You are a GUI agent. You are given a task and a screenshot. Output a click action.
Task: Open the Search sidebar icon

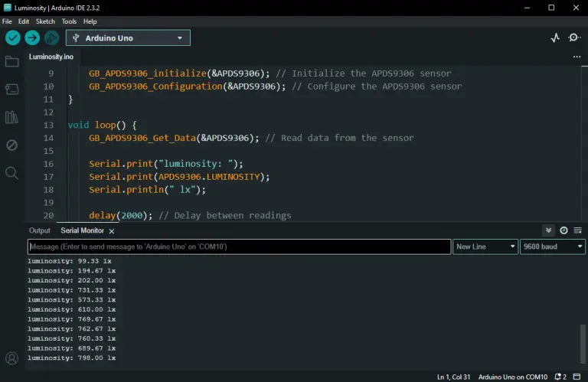[11, 173]
